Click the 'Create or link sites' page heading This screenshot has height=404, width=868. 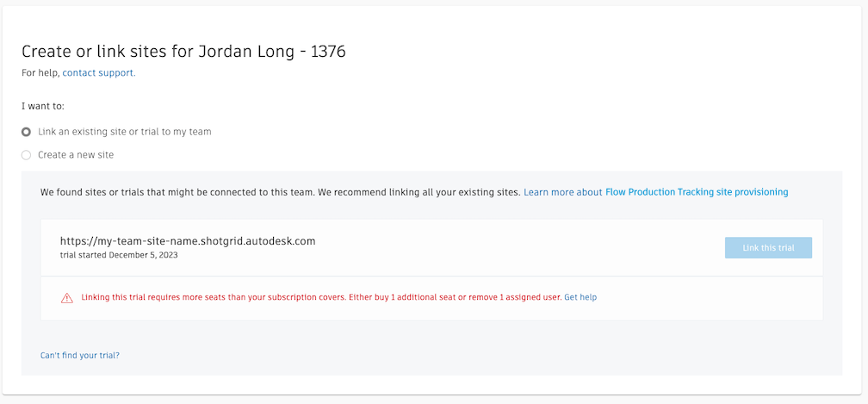[x=183, y=52]
